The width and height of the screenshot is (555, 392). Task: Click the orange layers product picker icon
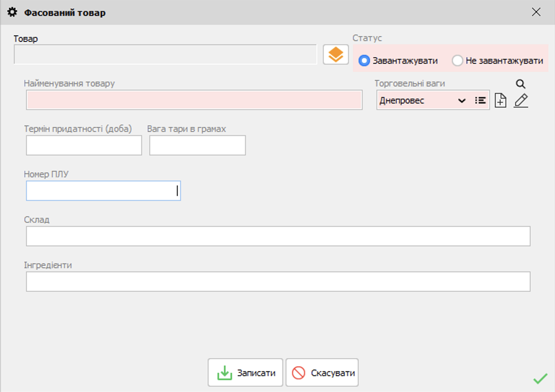click(336, 54)
